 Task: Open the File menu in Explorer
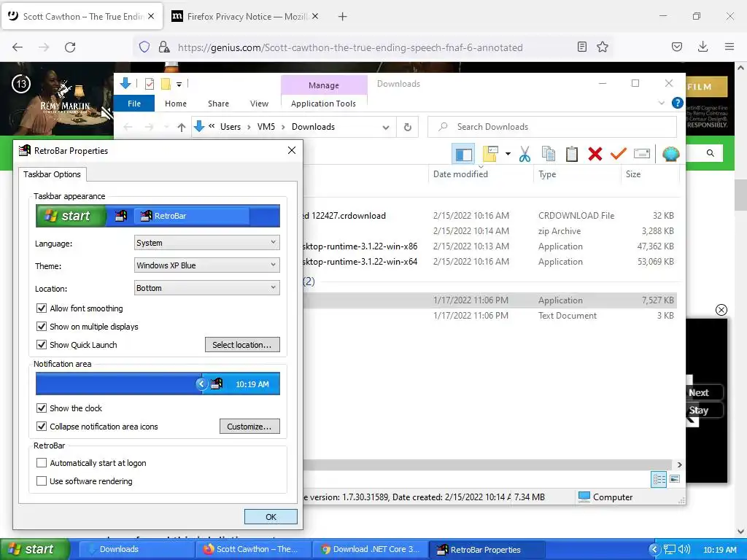[x=134, y=104]
